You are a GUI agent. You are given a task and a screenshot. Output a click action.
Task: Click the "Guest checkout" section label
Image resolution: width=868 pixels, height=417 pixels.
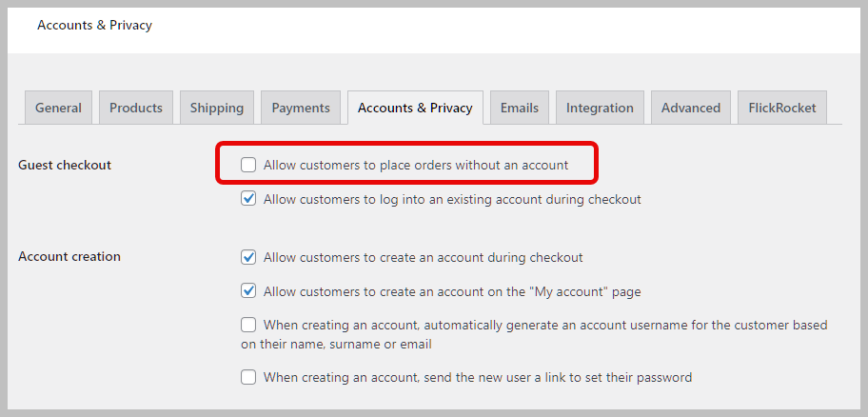(x=65, y=165)
